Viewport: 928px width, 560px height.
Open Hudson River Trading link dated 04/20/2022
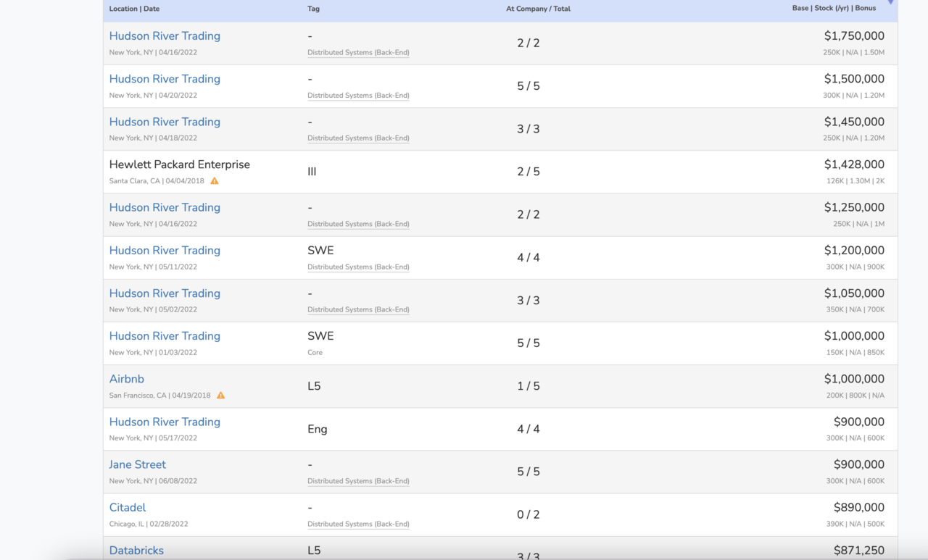click(165, 79)
